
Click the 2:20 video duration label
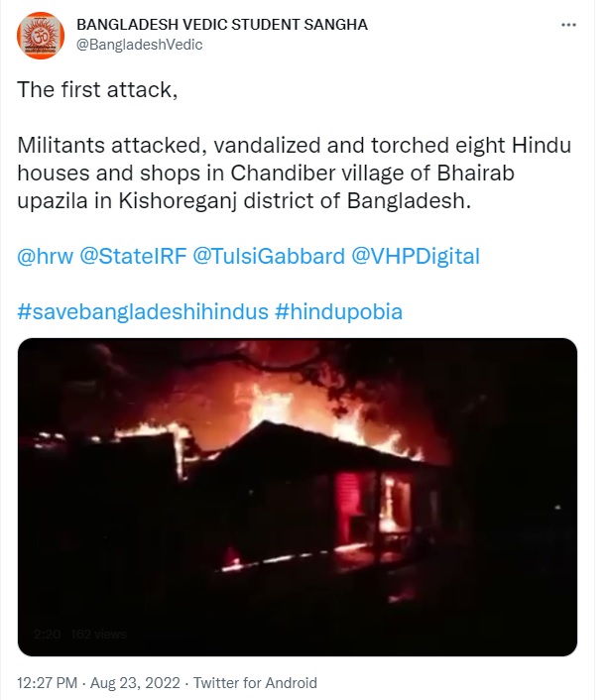pos(47,634)
